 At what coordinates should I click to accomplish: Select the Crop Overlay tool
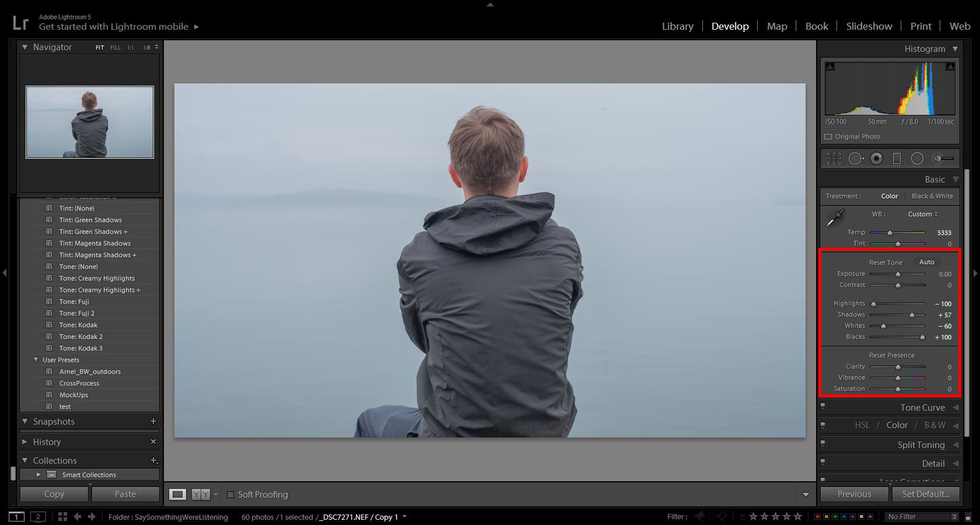[x=834, y=158]
